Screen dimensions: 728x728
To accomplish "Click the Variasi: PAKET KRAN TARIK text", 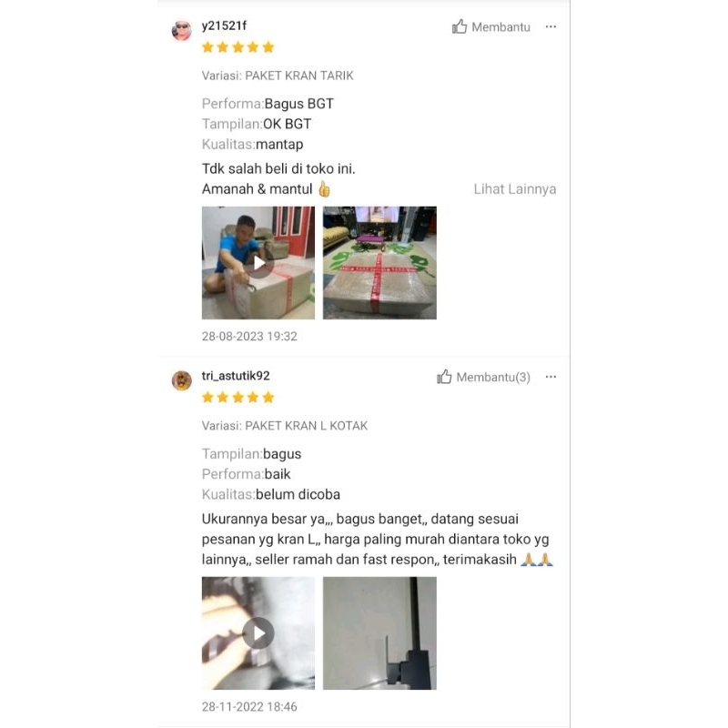I will click(x=278, y=76).
